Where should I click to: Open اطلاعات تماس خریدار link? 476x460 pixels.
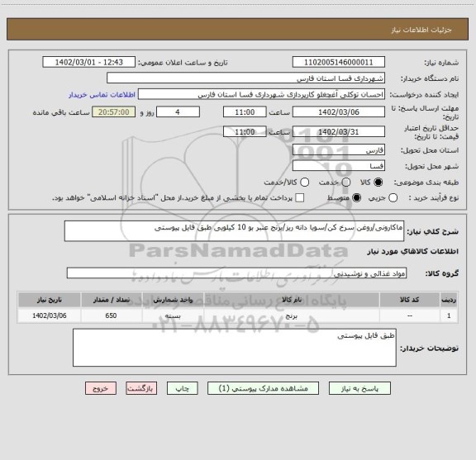click(102, 95)
